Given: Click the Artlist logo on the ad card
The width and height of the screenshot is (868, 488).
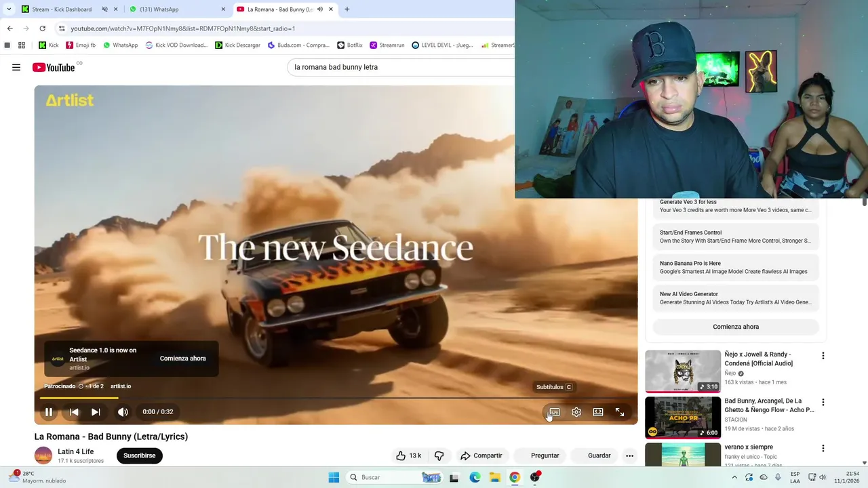Looking at the screenshot, I should (x=58, y=359).
